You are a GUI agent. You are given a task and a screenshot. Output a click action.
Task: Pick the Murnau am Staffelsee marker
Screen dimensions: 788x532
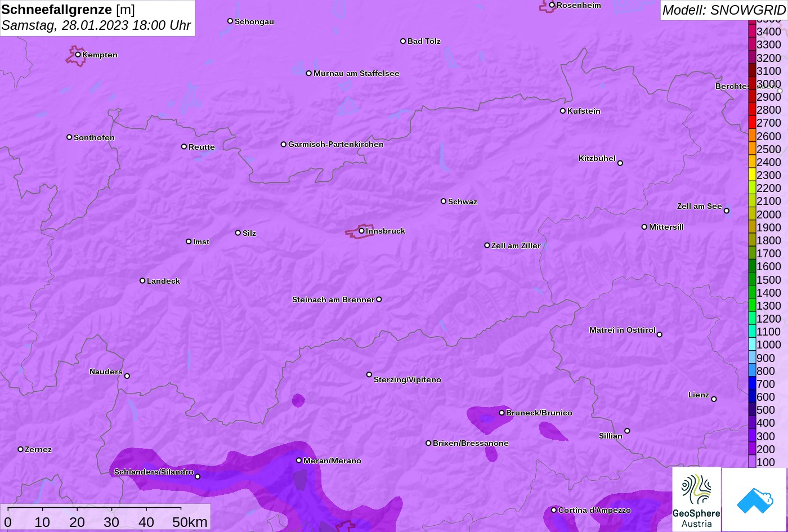[x=309, y=73]
